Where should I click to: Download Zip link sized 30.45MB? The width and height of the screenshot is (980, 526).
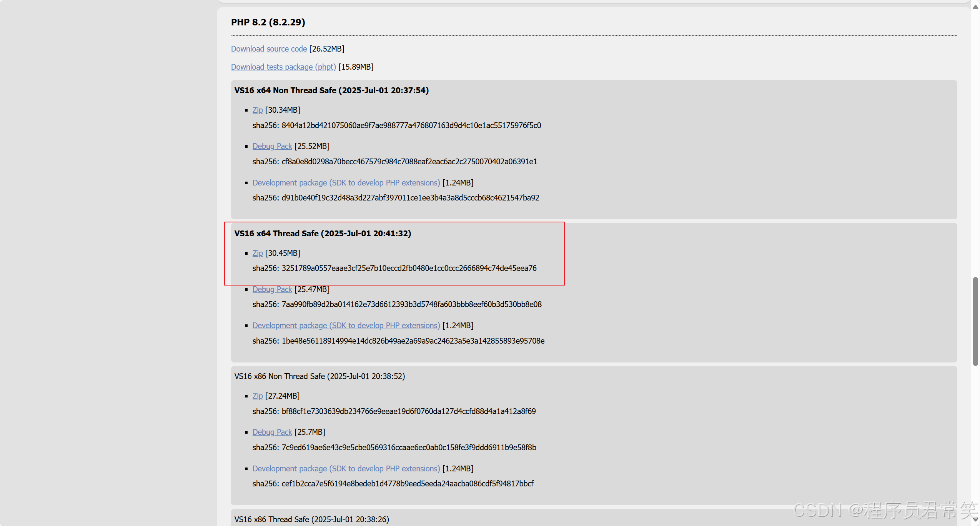(x=258, y=253)
